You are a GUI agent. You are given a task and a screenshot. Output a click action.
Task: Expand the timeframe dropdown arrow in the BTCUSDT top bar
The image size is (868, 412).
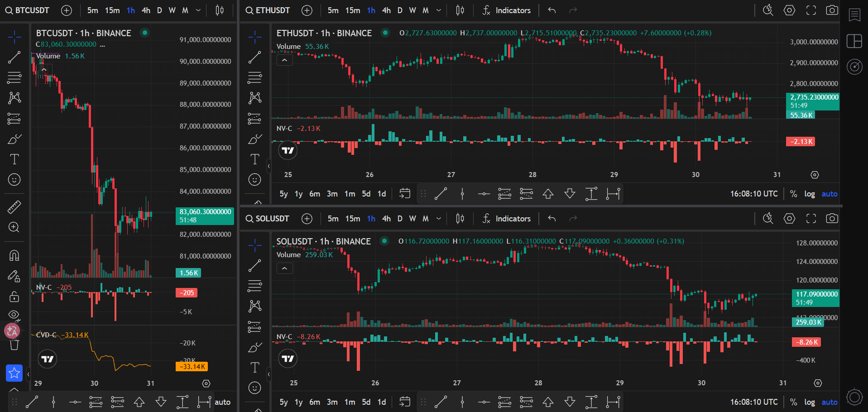(x=198, y=10)
